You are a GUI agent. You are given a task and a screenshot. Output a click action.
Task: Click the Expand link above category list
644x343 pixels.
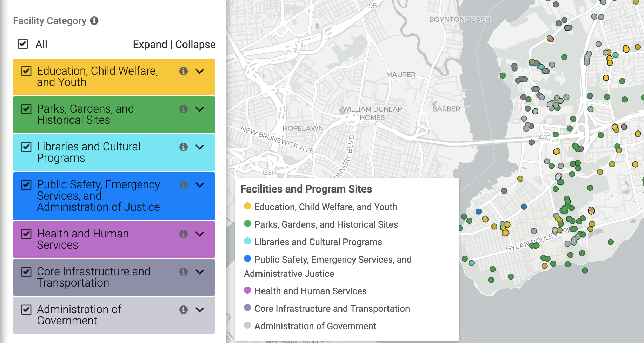(x=150, y=44)
